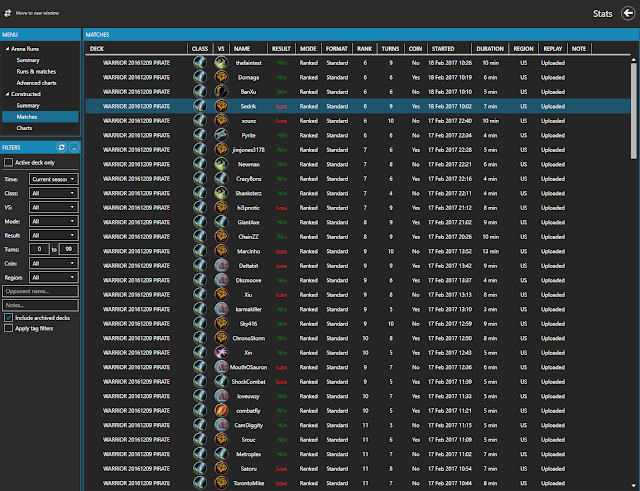Click the refresh filters icon
Screen dimensions: 640x491
(x=62, y=147)
